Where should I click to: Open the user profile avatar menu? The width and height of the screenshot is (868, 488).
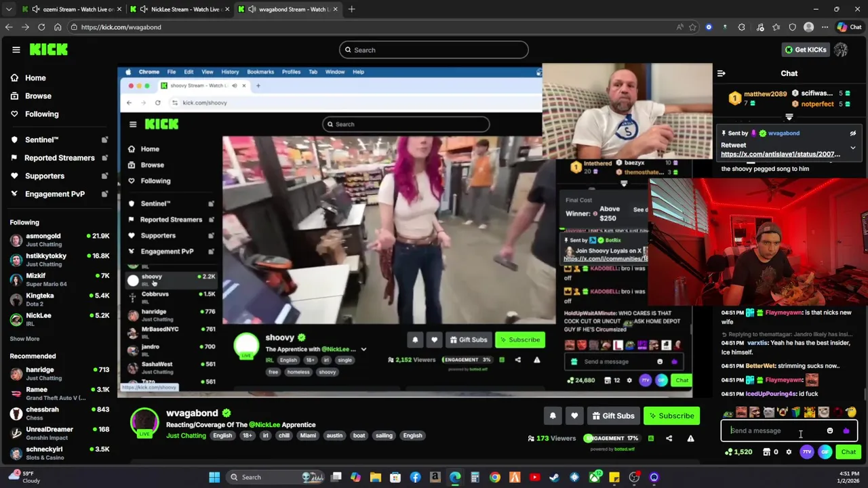tap(841, 49)
